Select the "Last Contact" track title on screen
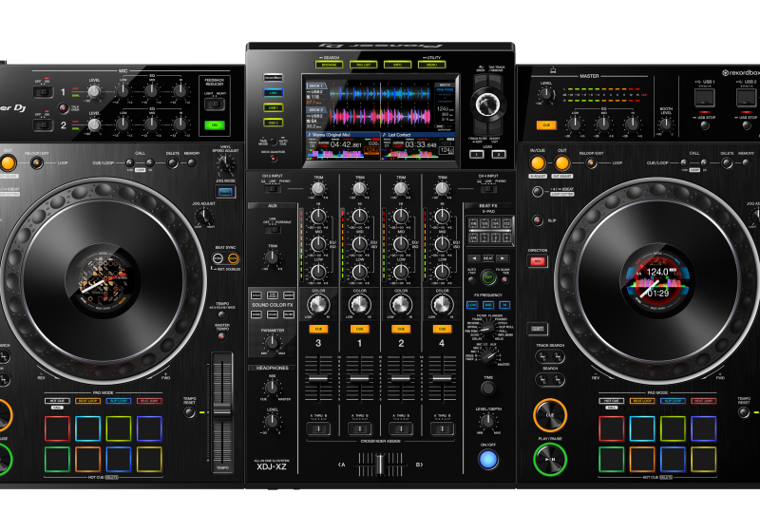The image size is (760, 532). point(399,135)
